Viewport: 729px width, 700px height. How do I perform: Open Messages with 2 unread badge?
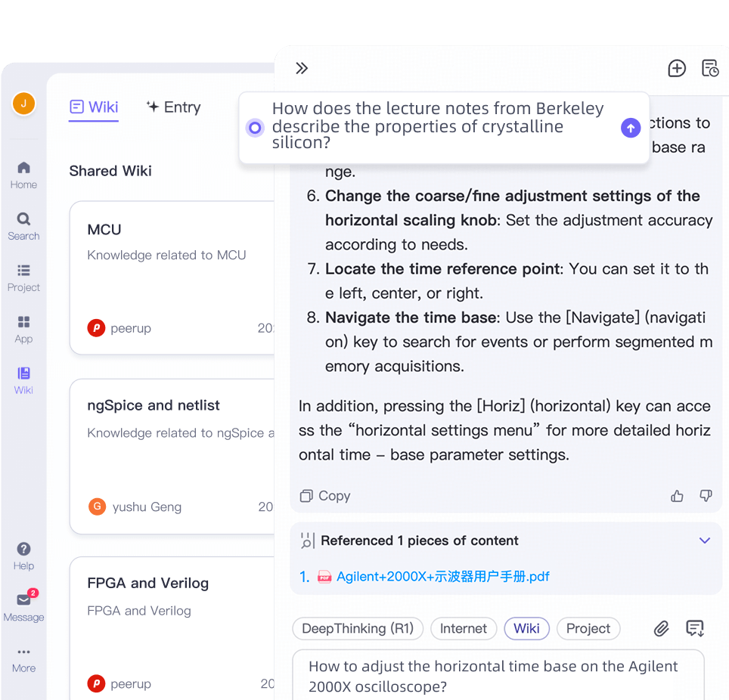(23, 606)
